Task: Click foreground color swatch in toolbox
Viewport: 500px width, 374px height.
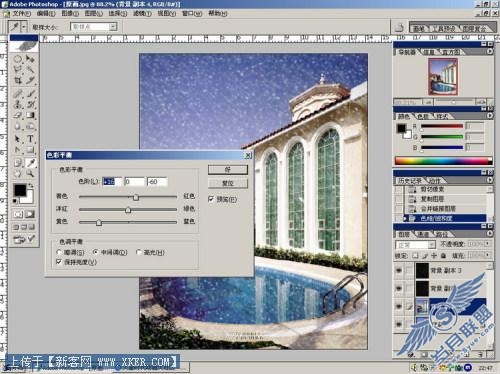Action: pyautogui.click(x=20, y=190)
